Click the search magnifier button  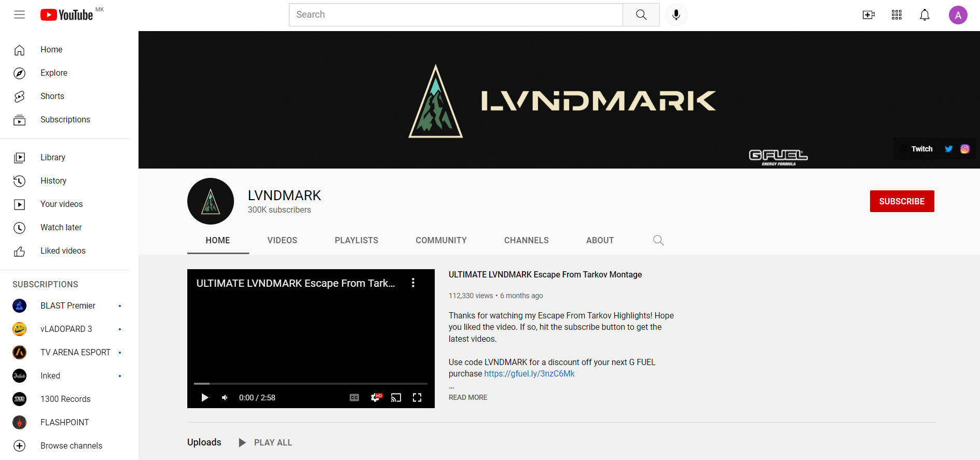tap(641, 15)
